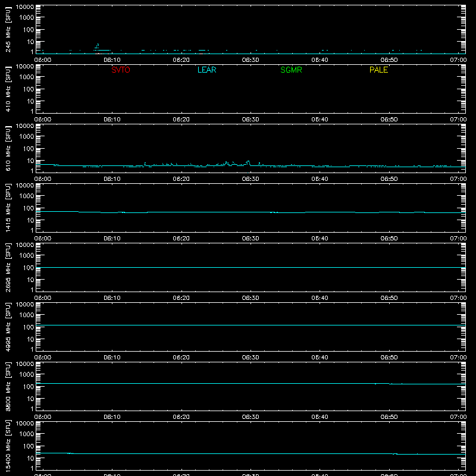Click 06:00 tick label under 4995 MHz plot
The image size is (476, 476).
pyautogui.click(x=43, y=358)
